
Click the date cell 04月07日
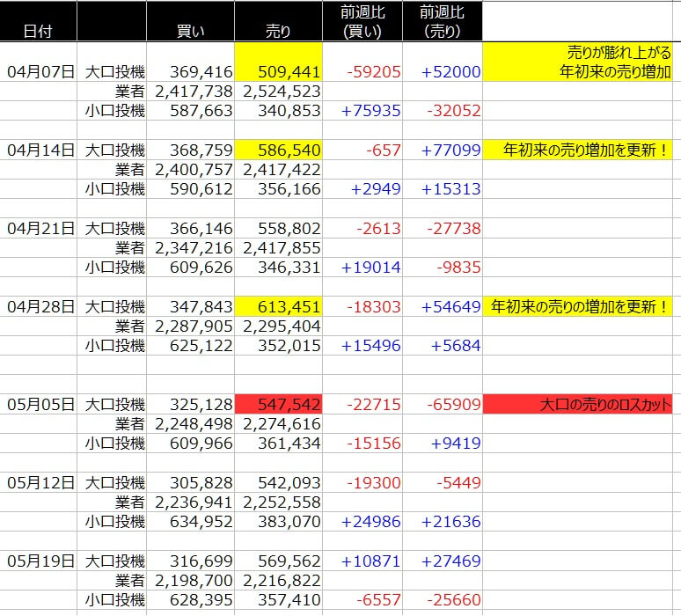coord(38,62)
